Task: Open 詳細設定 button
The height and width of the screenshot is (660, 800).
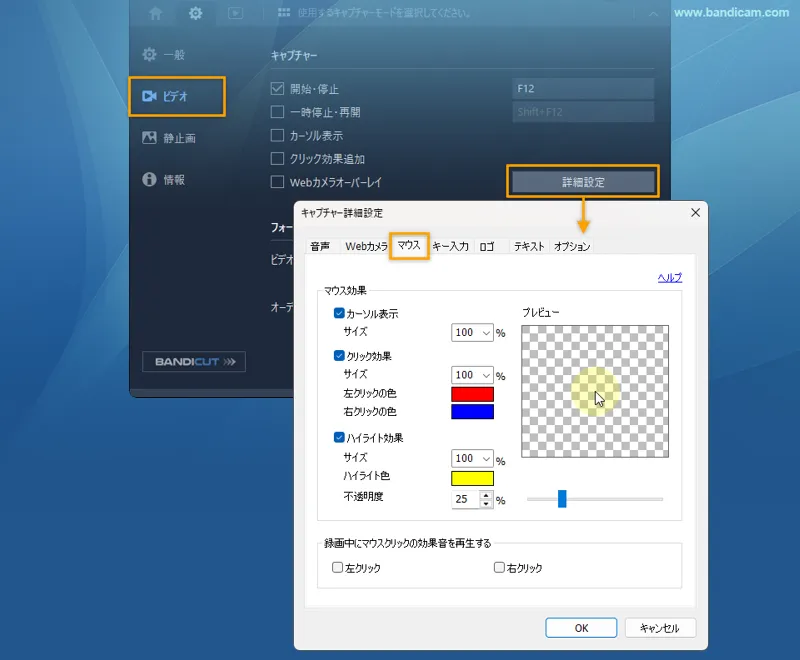Action: [583, 182]
